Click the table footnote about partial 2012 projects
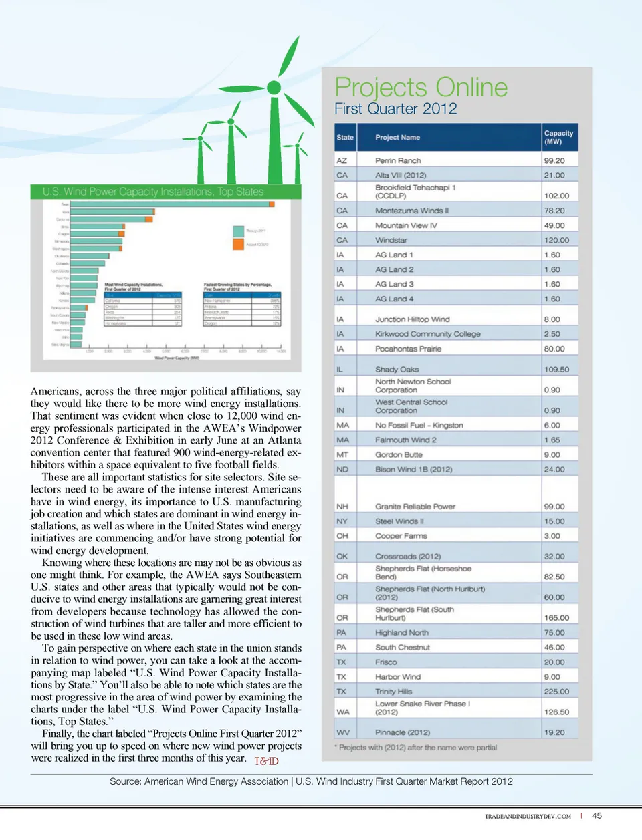The height and width of the screenshot is (840, 642). 417,748
